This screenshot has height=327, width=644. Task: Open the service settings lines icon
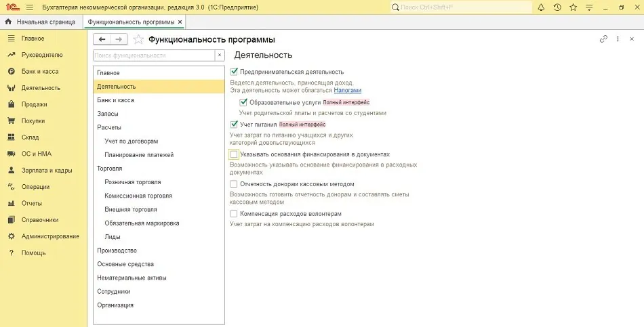click(589, 7)
